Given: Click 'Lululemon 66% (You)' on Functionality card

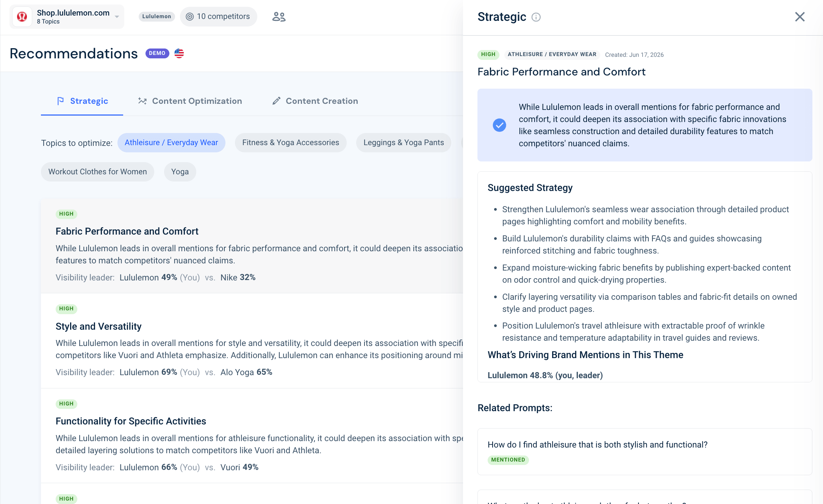Looking at the screenshot, I should pyautogui.click(x=160, y=468).
